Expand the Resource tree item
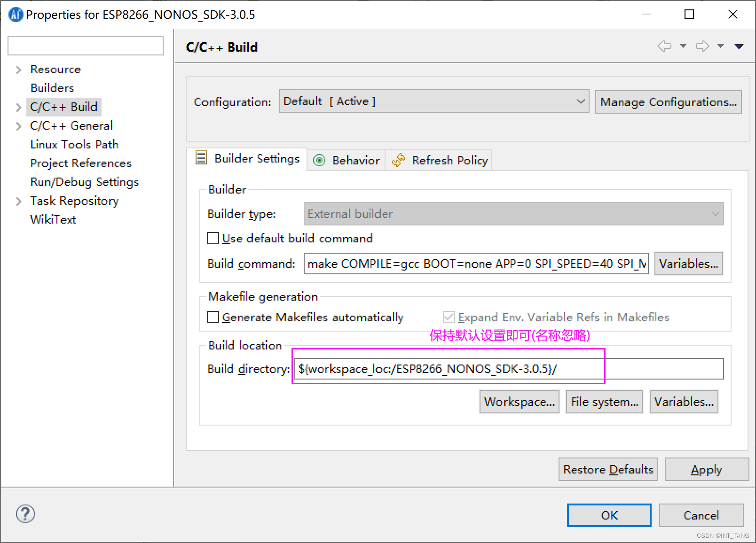Image resolution: width=756 pixels, height=543 pixels. (x=18, y=69)
